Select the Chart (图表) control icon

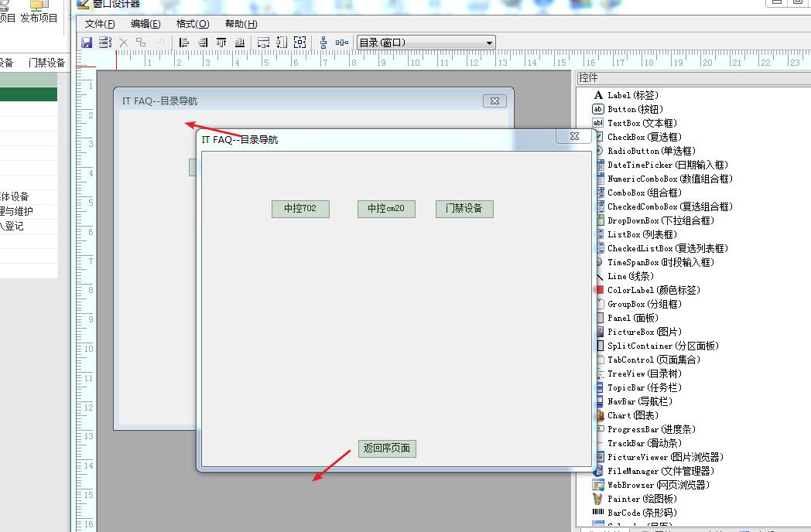click(x=600, y=415)
